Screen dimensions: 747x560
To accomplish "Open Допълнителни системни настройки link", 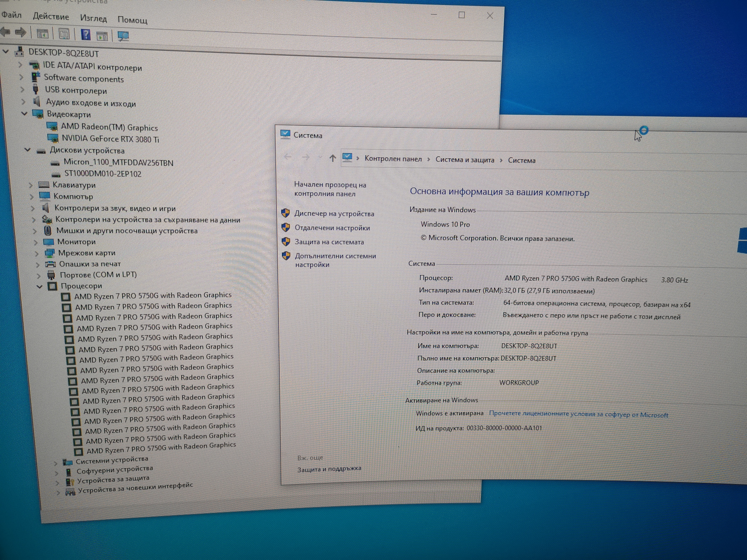I will coord(335,260).
